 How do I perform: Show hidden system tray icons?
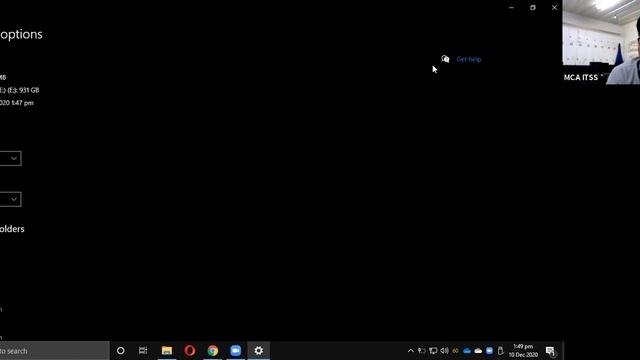point(411,351)
